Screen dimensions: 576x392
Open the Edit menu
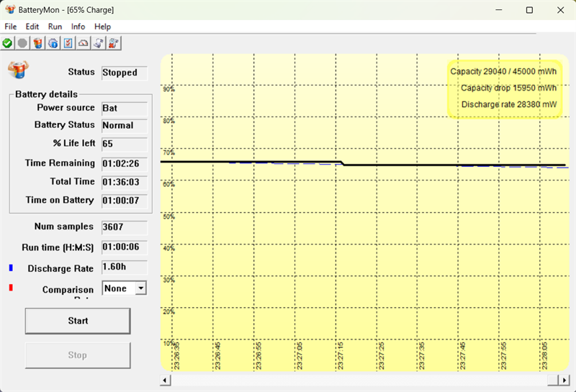(x=32, y=27)
